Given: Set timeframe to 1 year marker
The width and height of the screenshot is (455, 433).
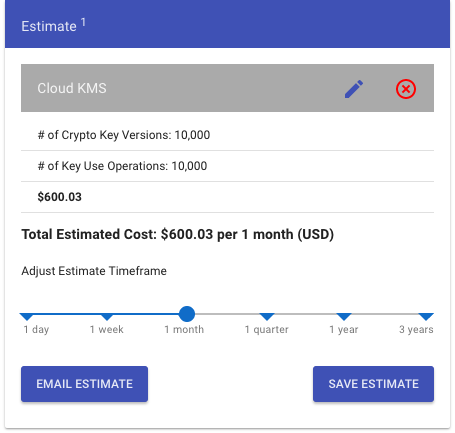Looking at the screenshot, I should (x=344, y=316).
